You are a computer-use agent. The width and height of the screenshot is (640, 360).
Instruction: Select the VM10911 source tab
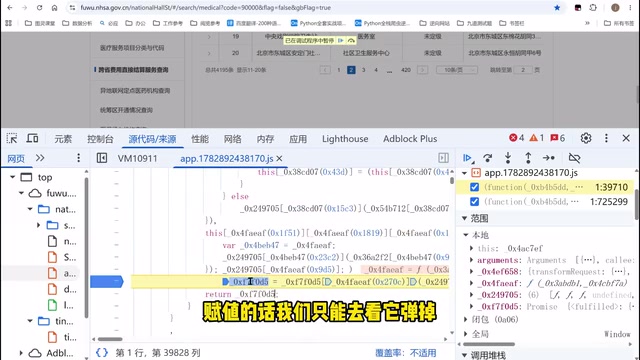138,158
